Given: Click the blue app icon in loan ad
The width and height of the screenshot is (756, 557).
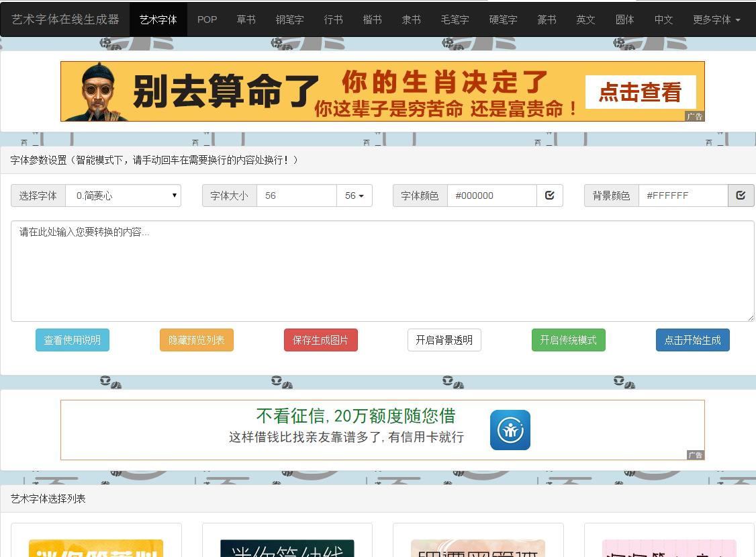Looking at the screenshot, I should coord(510,430).
